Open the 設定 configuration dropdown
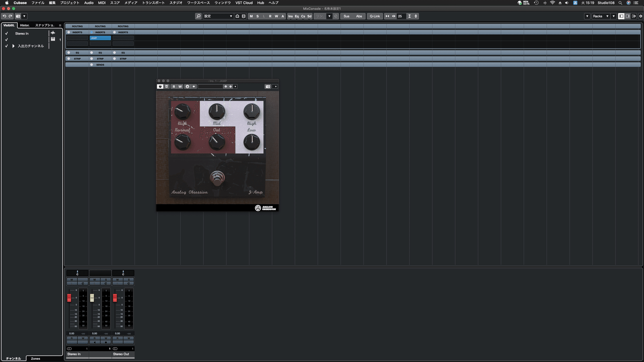The height and width of the screenshot is (362, 644). point(218,16)
